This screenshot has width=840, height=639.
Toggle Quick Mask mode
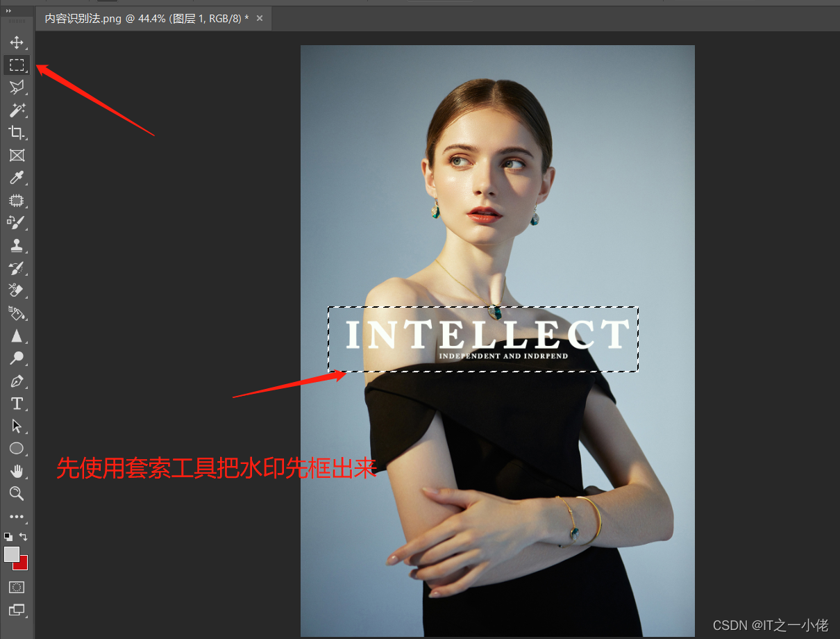[x=17, y=588]
